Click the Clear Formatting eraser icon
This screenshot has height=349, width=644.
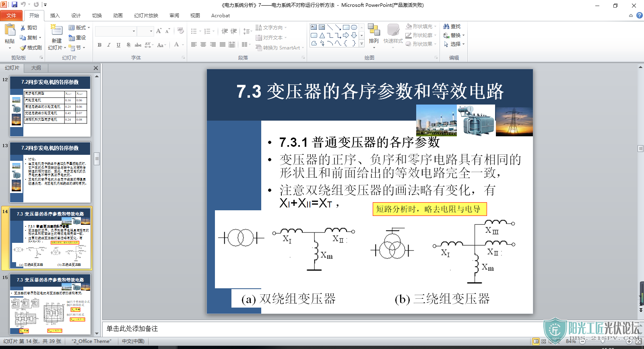pos(180,31)
